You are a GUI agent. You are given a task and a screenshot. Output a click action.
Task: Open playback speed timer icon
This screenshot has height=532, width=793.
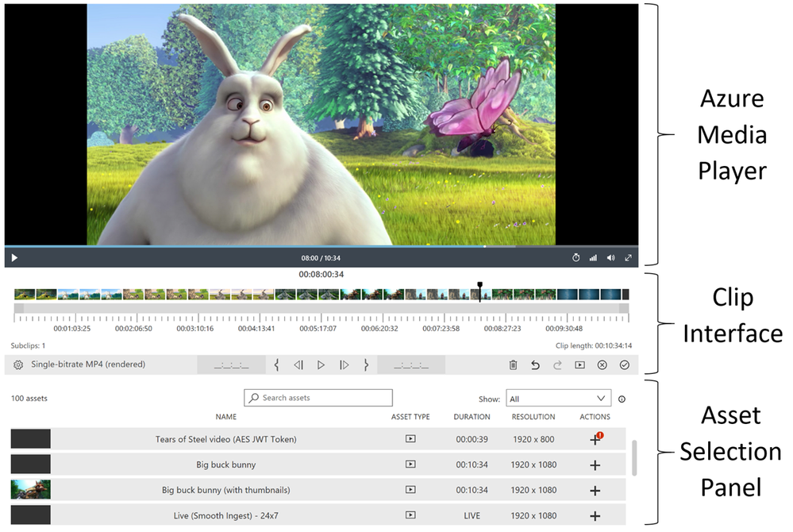click(576, 258)
